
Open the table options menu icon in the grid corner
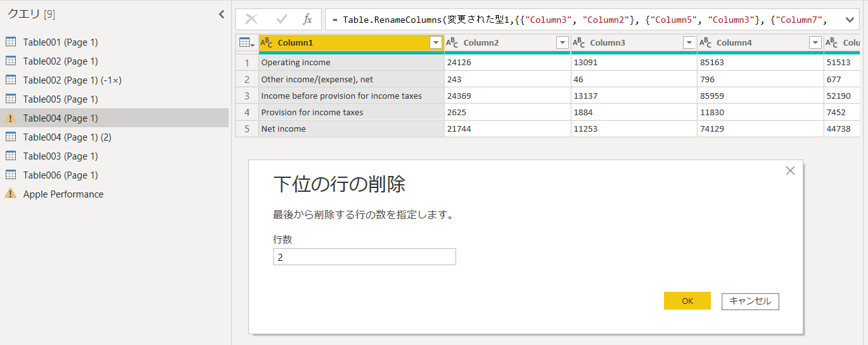tap(247, 42)
